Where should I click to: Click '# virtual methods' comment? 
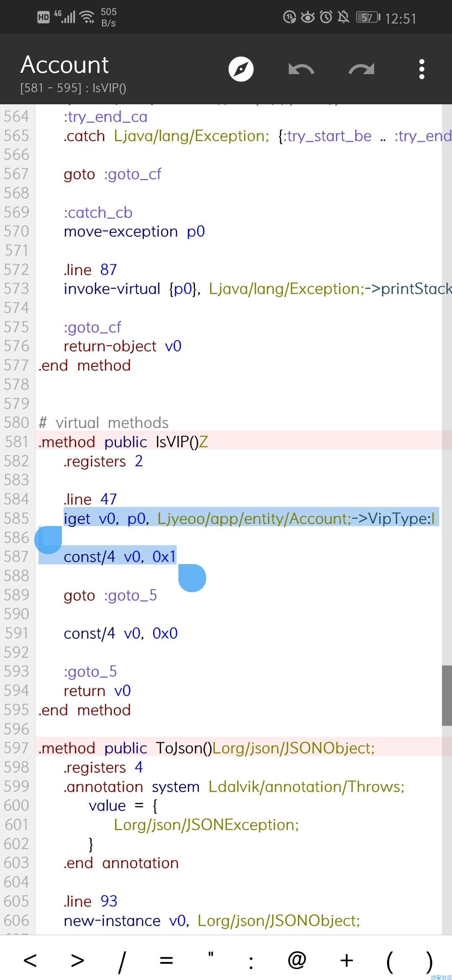click(104, 423)
